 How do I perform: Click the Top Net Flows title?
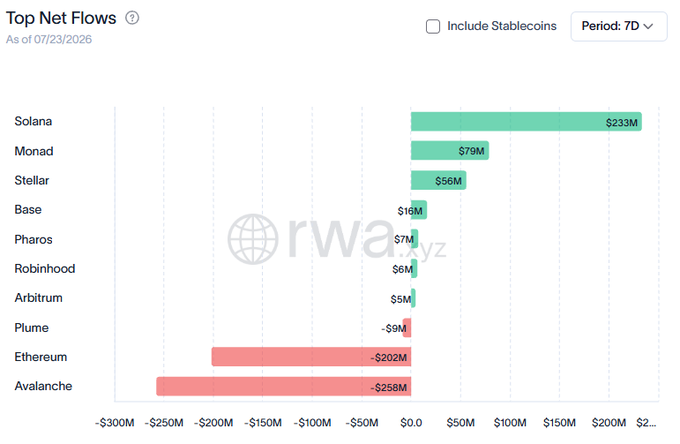pos(61,18)
